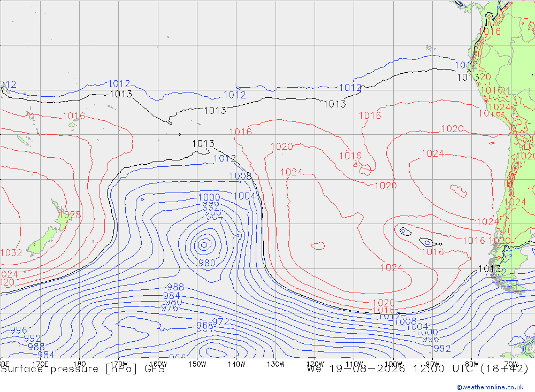The image size is (535, 392).
Task: Click the 180 longitude label
Action: click(x=80, y=364)
